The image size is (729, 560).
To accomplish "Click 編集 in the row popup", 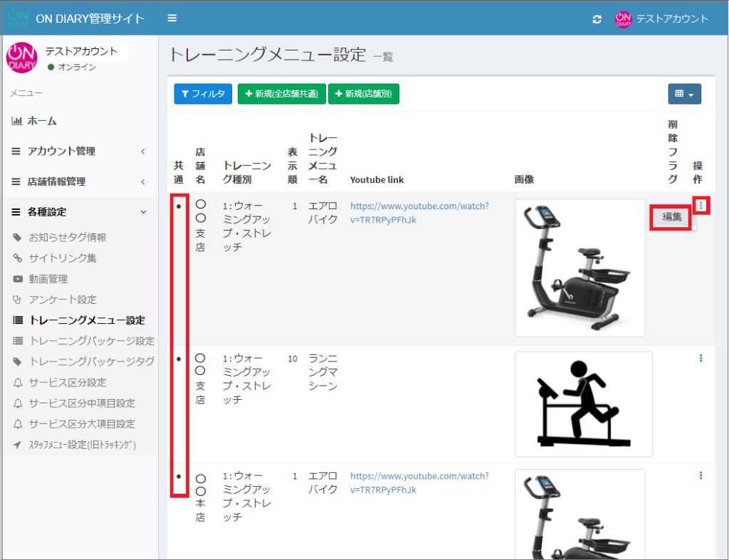I will coord(672,217).
